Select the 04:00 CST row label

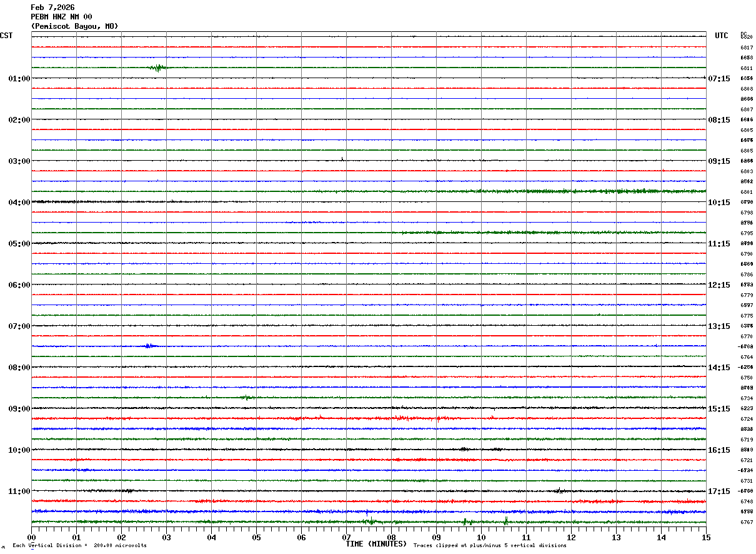pos(19,203)
